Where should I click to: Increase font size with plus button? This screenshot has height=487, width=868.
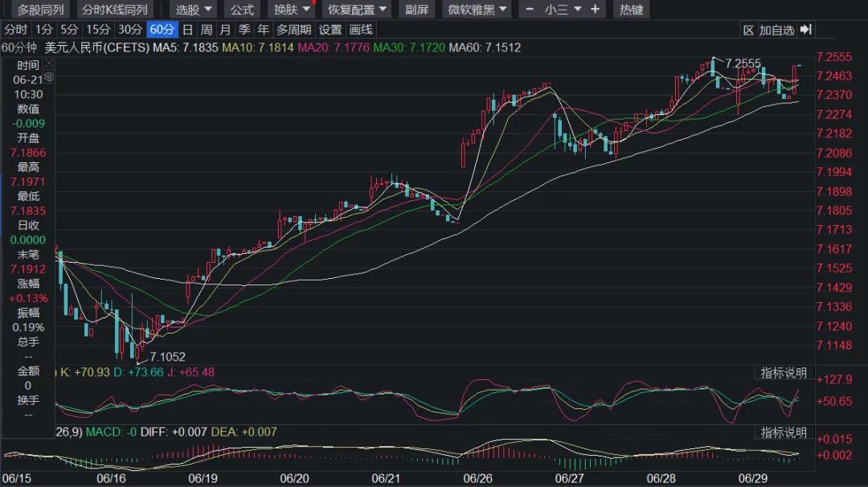pyautogui.click(x=595, y=10)
